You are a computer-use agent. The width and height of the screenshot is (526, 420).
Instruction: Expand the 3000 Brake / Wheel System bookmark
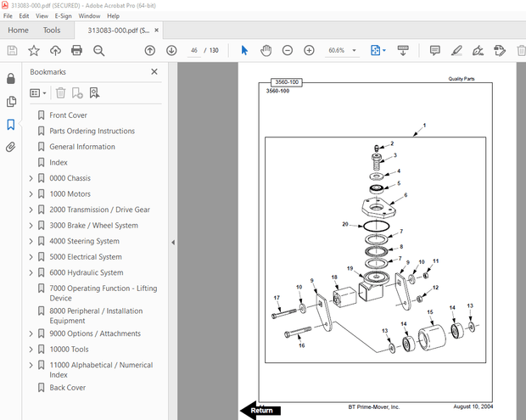pos(31,226)
